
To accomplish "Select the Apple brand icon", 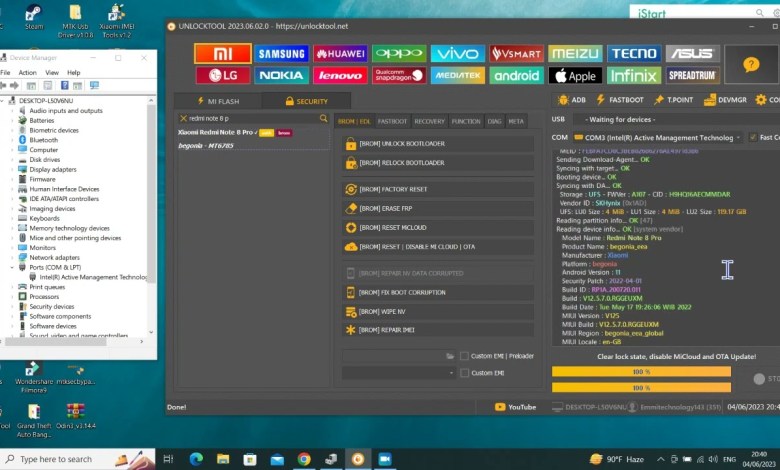I will pos(575,76).
